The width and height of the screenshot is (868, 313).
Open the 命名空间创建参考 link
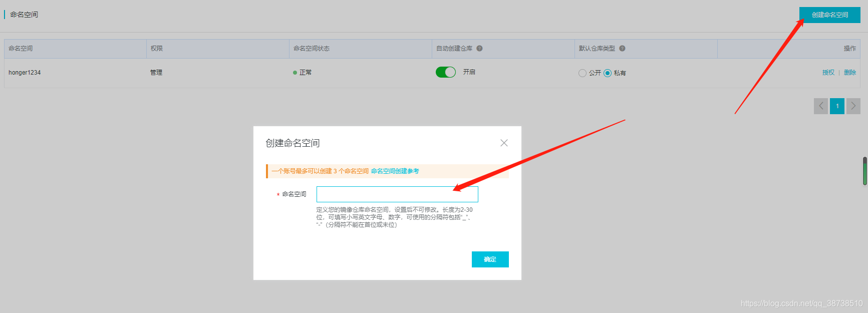(395, 171)
